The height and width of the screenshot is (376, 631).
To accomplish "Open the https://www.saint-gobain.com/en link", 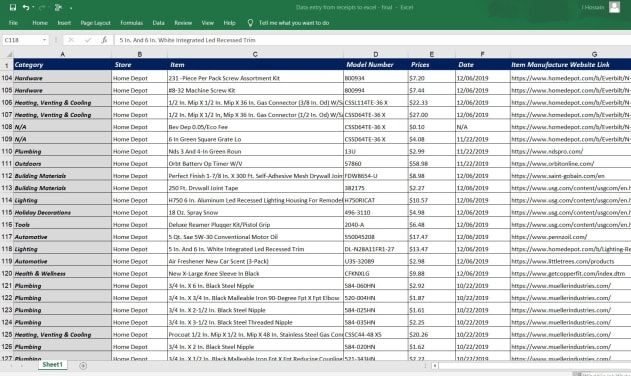I will tap(558, 176).
